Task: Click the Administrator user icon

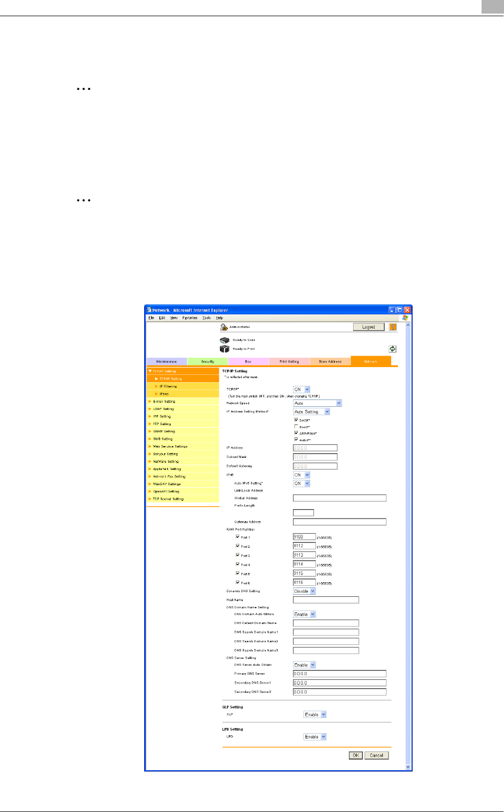Action: pyautogui.click(x=224, y=327)
